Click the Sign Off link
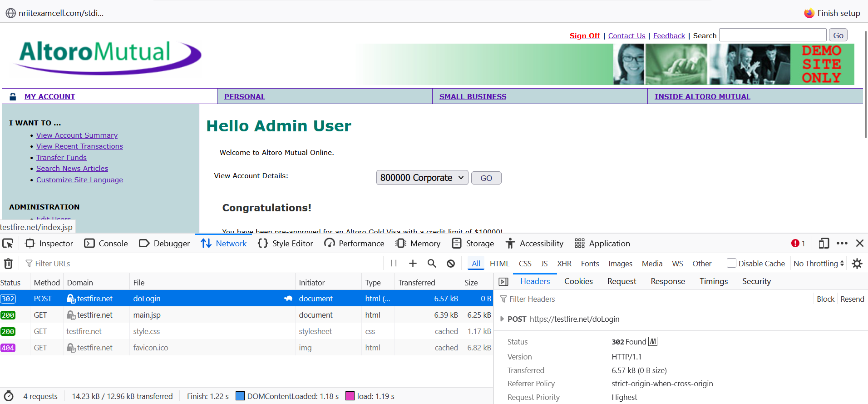 click(585, 35)
